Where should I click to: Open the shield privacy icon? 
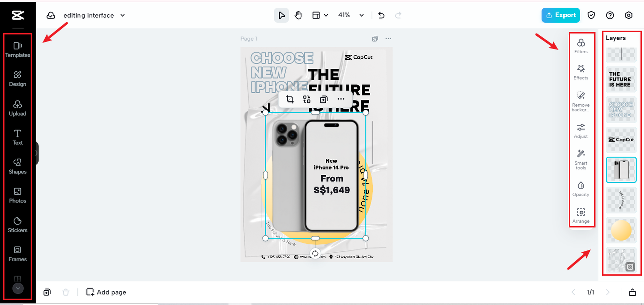(x=591, y=15)
